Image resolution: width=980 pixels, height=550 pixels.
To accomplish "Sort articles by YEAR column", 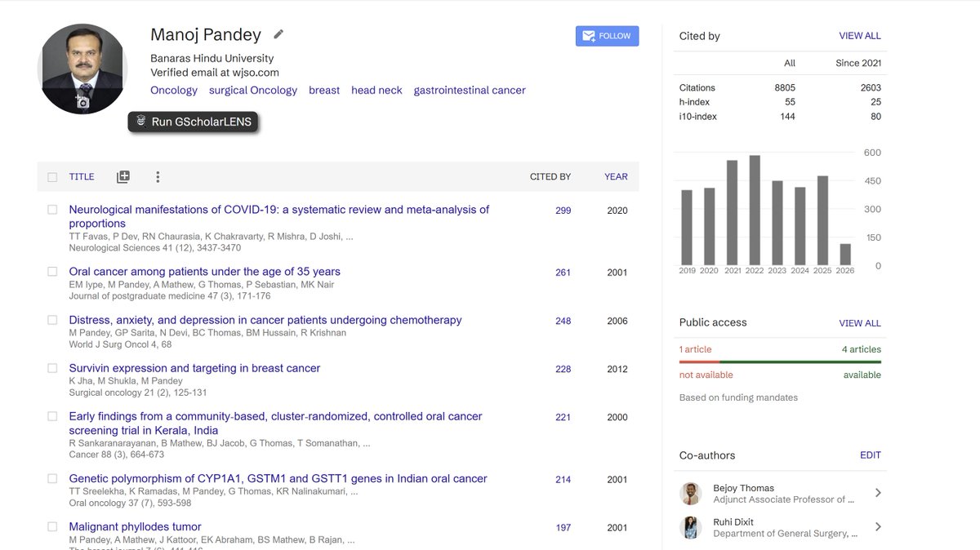I will 616,177.
